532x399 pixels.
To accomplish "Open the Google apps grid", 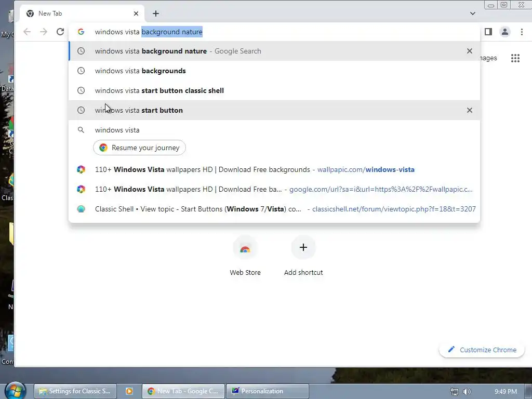I will 515,58.
